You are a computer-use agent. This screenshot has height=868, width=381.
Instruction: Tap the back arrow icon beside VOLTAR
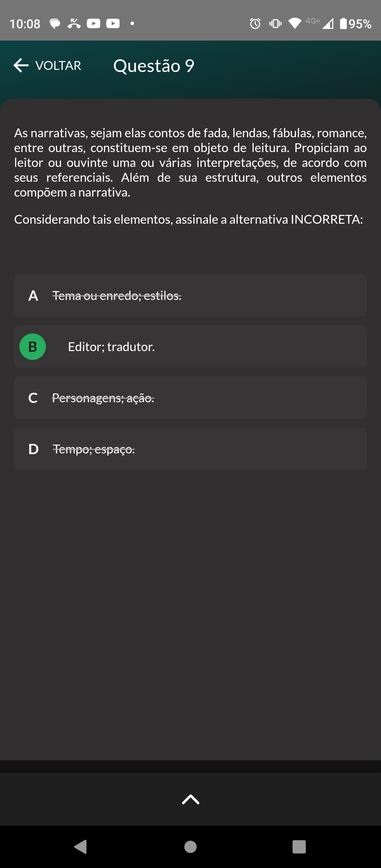(x=21, y=66)
